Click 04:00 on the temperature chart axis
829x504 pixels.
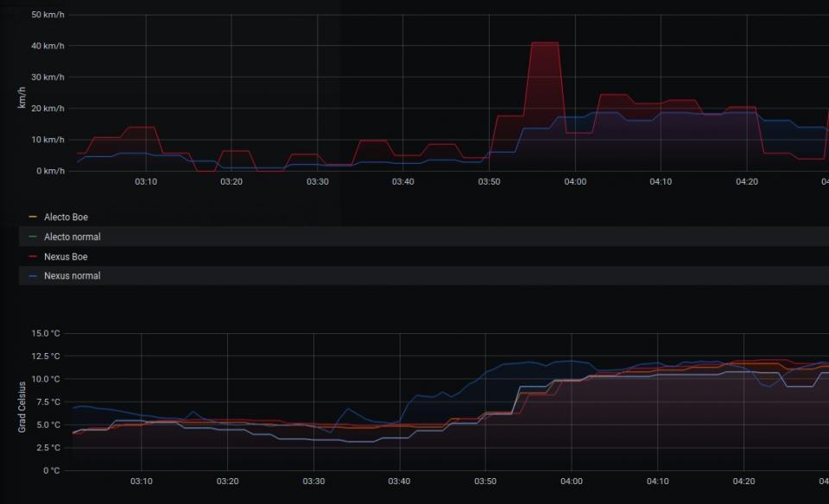pos(571,482)
